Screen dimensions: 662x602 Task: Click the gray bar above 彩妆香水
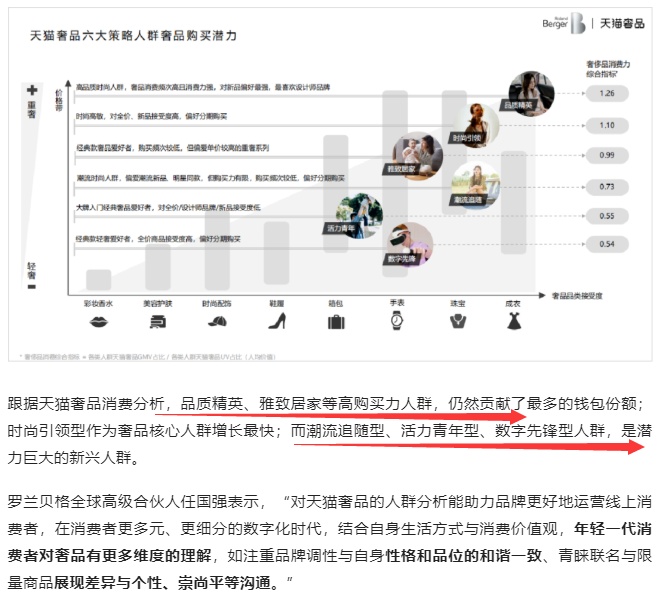(98, 280)
